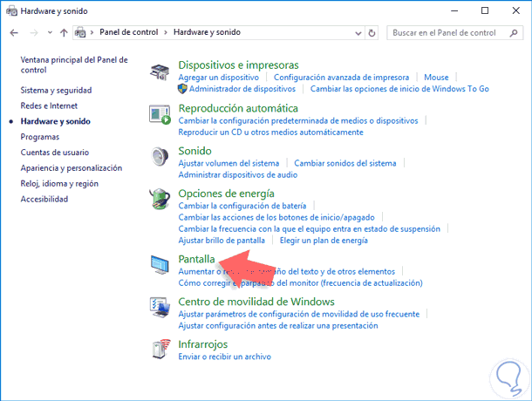Open Accesibilidad category in sidebar
The image size is (532, 401).
coord(44,199)
